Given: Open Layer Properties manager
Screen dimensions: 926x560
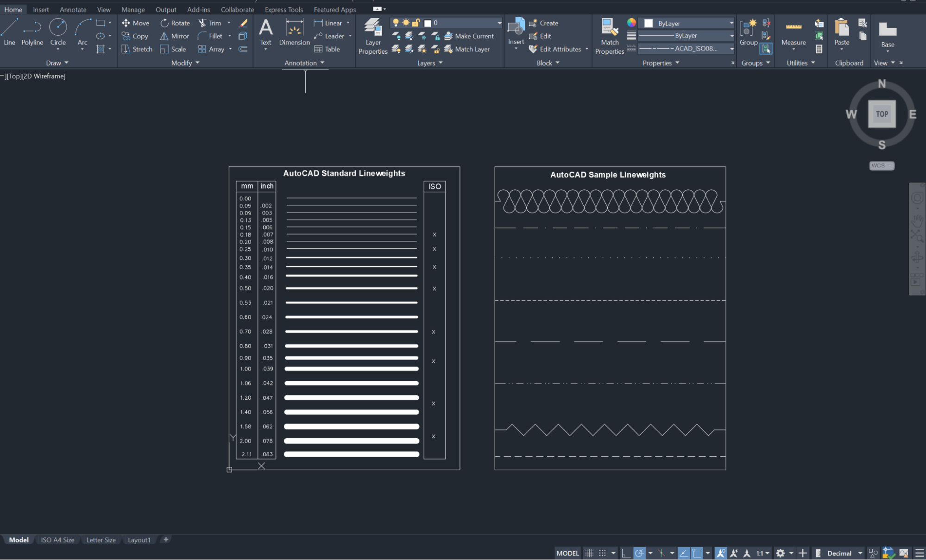Looking at the screenshot, I should pos(373,36).
